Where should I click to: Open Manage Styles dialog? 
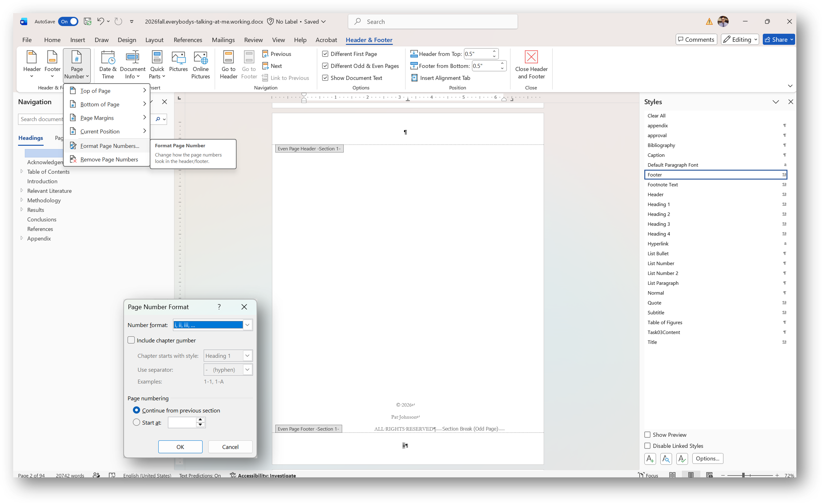[682, 459]
